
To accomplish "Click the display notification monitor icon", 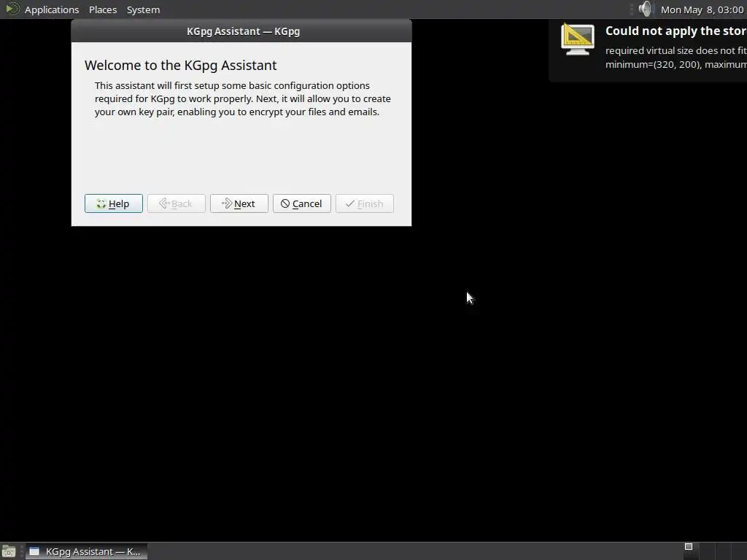I will pyautogui.click(x=578, y=39).
